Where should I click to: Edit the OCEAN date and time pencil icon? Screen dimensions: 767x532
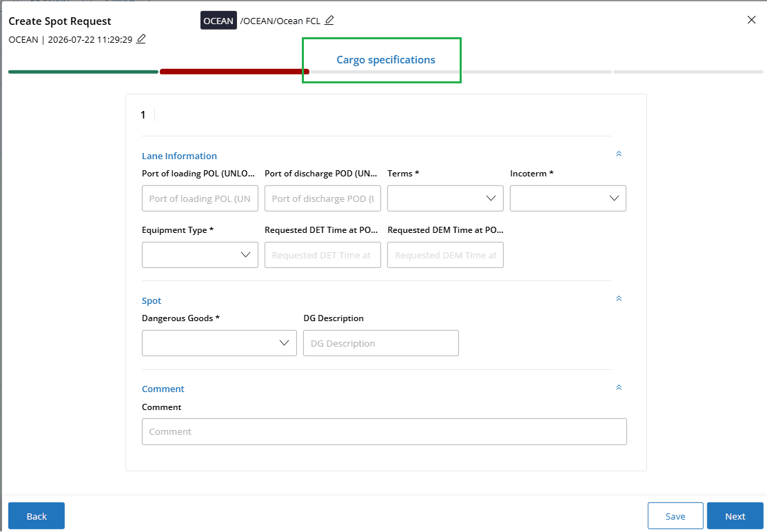pos(141,39)
